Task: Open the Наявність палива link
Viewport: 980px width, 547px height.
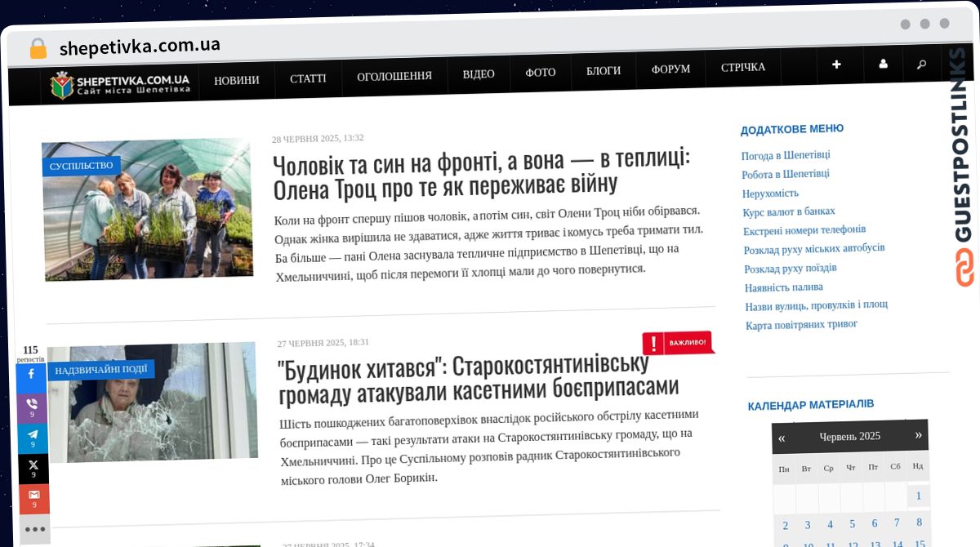Action: pyautogui.click(x=784, y=287)
